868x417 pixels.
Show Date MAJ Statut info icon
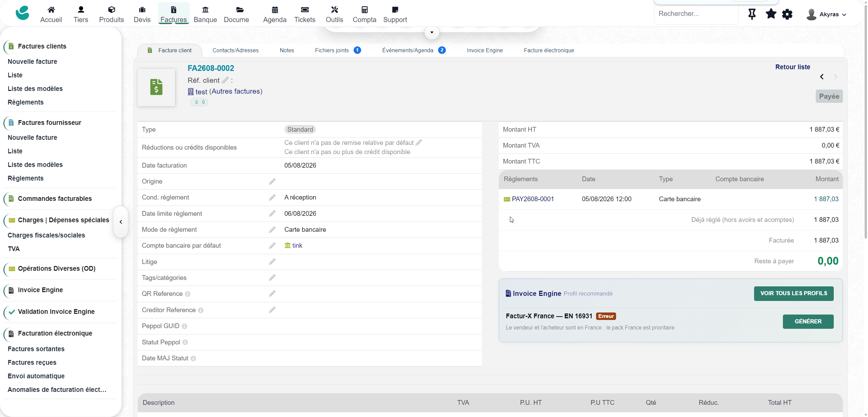193,359
